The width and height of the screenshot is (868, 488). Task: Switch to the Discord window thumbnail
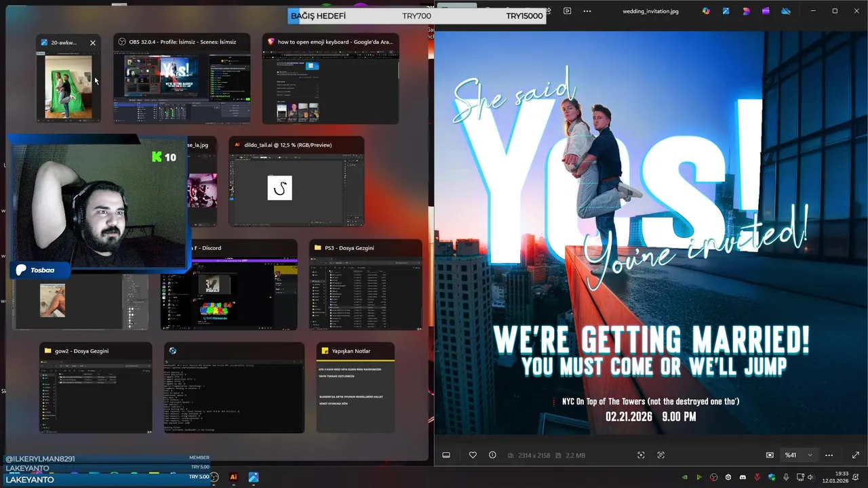click(229, 285)
